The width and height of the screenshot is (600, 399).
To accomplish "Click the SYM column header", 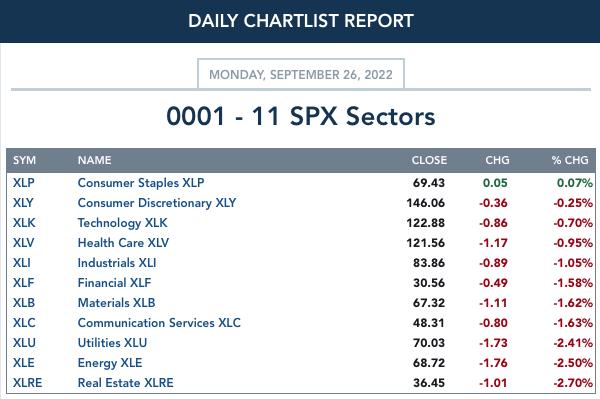I will (x=24, y=160).
